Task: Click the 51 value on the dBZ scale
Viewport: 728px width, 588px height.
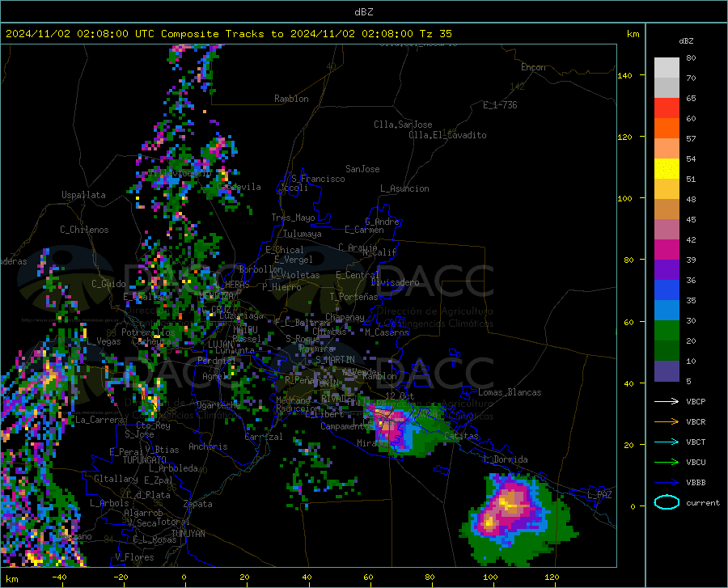Action: (691, 179)
